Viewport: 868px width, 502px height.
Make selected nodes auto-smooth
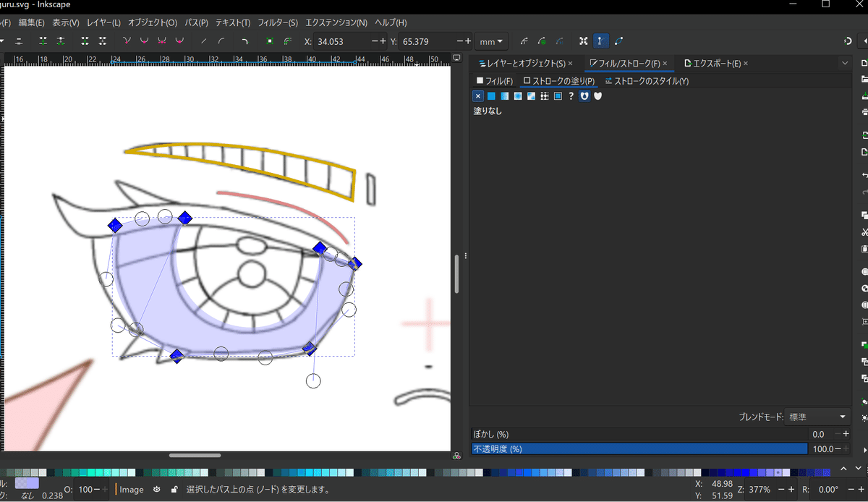click(x=179, y=41)
